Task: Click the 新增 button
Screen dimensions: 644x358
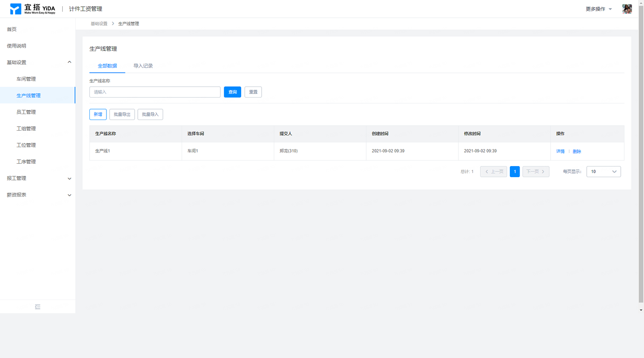Action: click(98, 114)
